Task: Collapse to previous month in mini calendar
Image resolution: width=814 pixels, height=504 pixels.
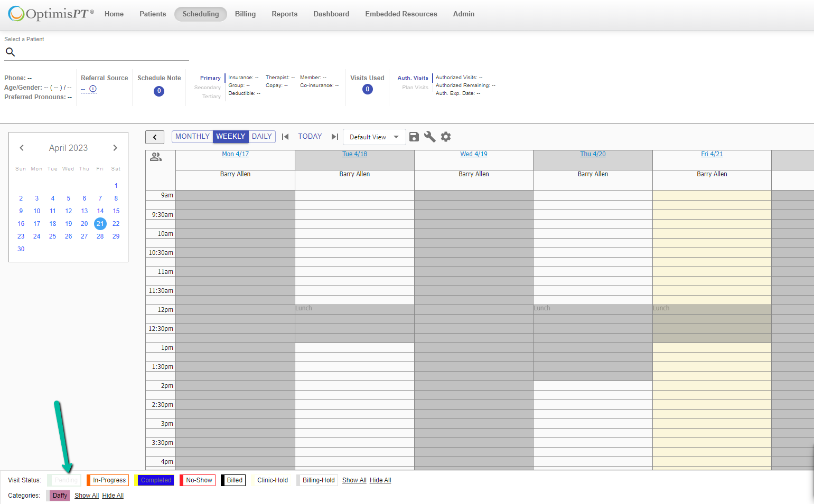Action: 22,148
